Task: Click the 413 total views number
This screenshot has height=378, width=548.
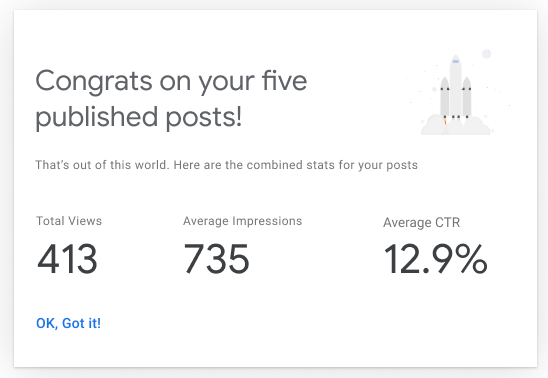Action: [x=67, y=259]
